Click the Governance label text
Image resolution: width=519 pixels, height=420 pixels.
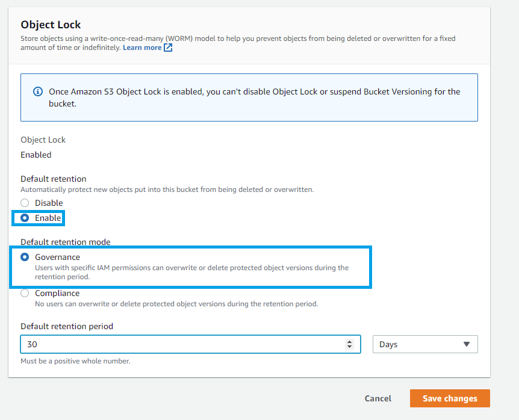[x=58, y=257]
